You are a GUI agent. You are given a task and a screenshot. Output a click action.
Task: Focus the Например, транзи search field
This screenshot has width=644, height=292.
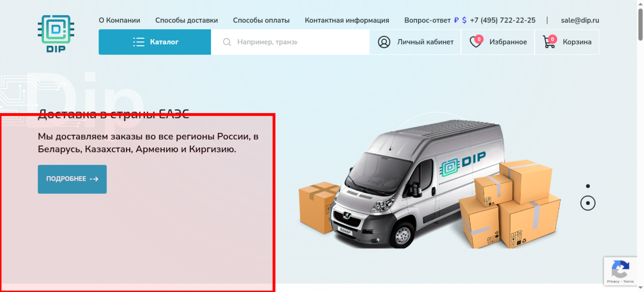[290, 42]
